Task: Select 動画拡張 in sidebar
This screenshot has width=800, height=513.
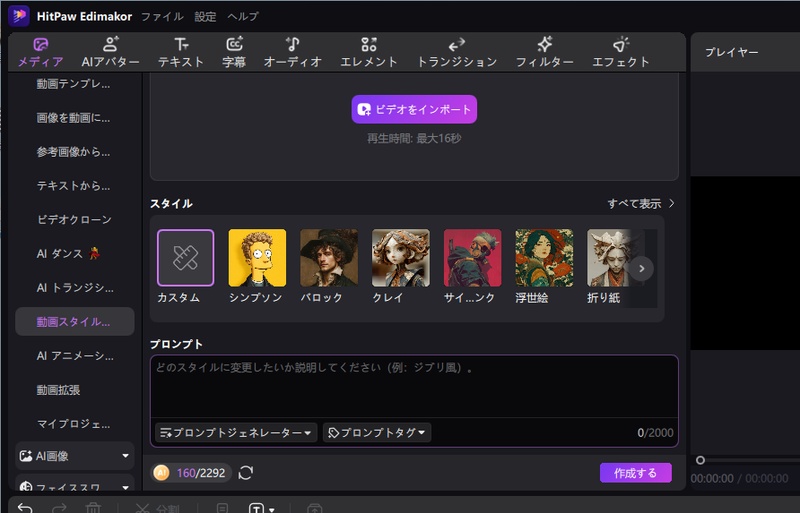Action: 58,390
